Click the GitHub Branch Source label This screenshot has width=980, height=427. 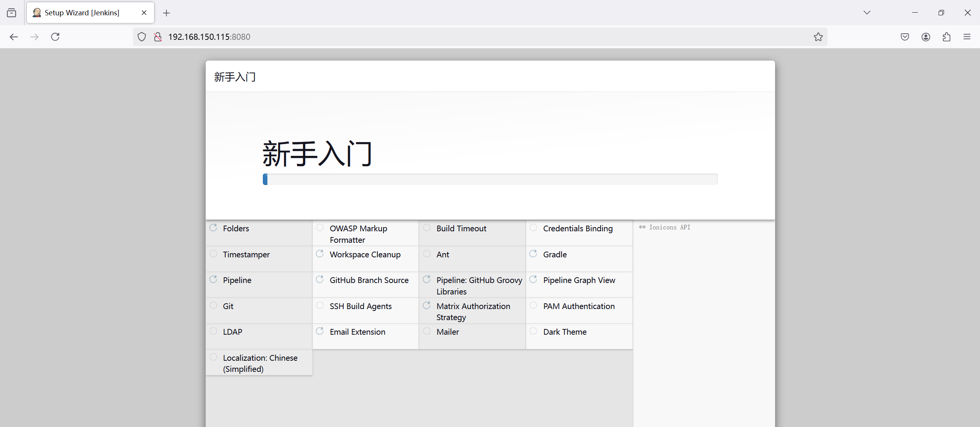369,280
